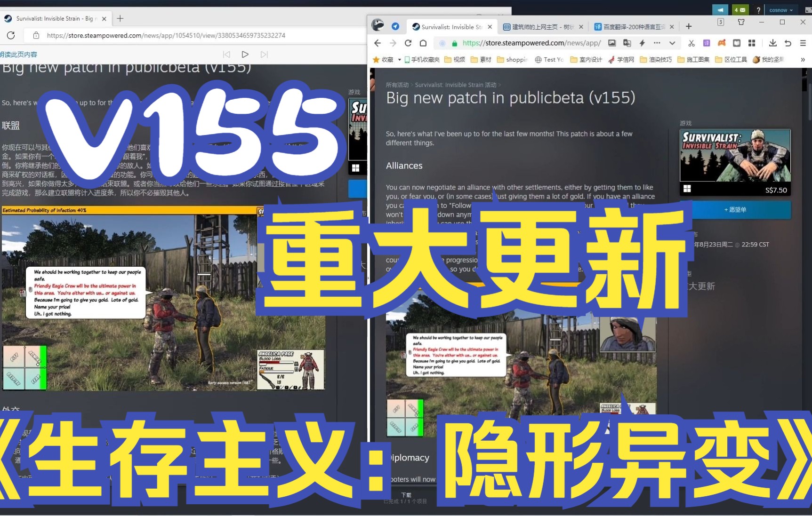This screenshot has height=516, width=812.
Task: Switch to the 建筑师的上网主页 tab
Action: (x=542, y=27)
